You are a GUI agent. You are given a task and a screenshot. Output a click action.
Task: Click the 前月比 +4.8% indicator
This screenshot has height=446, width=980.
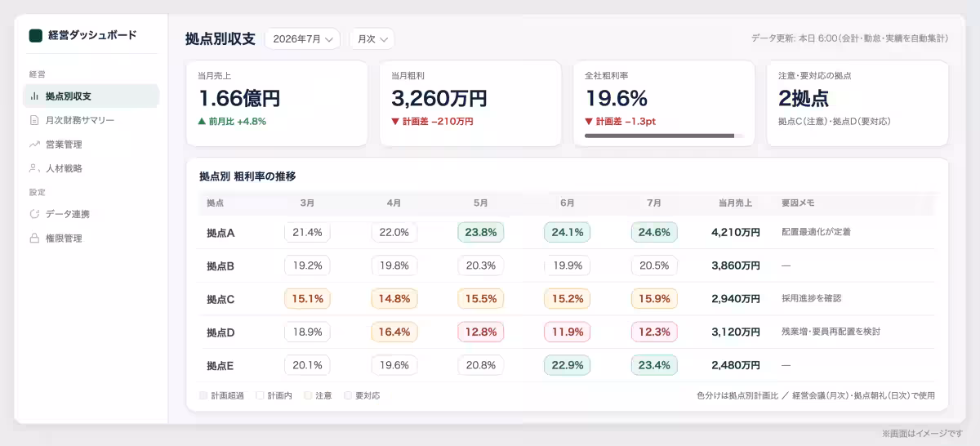click(232, 121)
